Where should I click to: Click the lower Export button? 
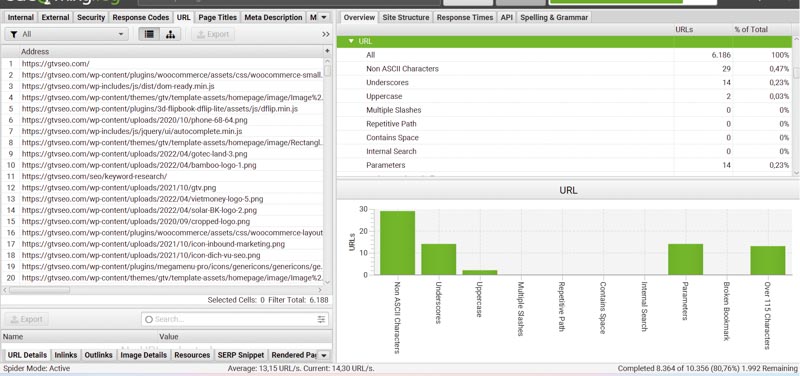[27, 319]
